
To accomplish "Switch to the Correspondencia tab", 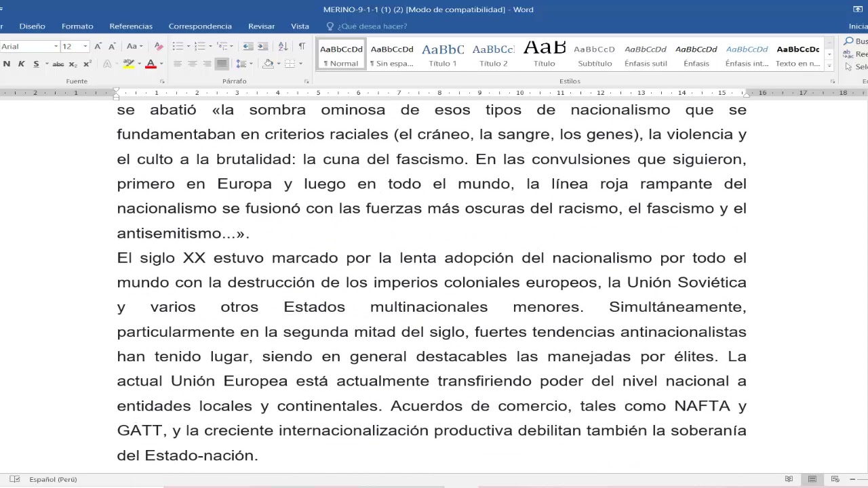I will (x=200, y=26).
